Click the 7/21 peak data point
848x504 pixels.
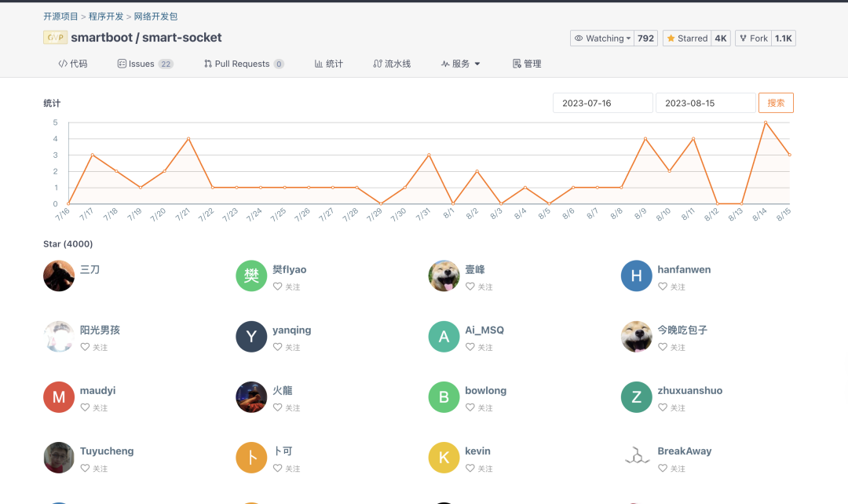[188, 139]
